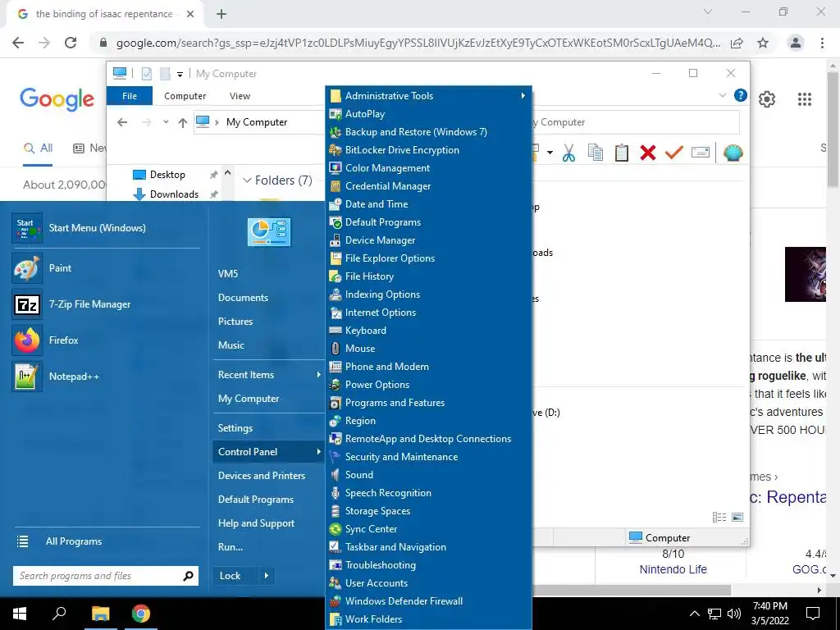This screenshot has height=630, width=840.
Task: Open Help and Support
Action: [x=256, y=523]
